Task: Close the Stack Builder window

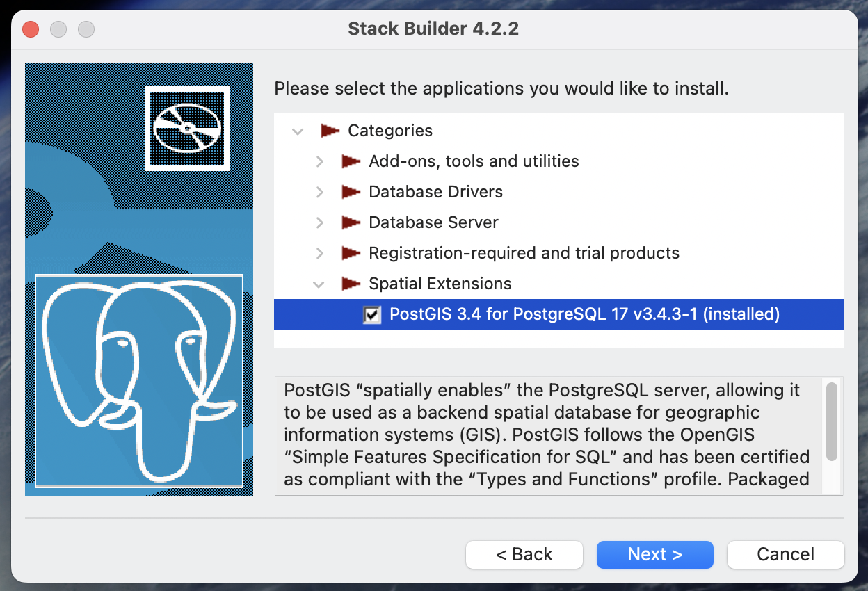Action: [x=31, y=29]
